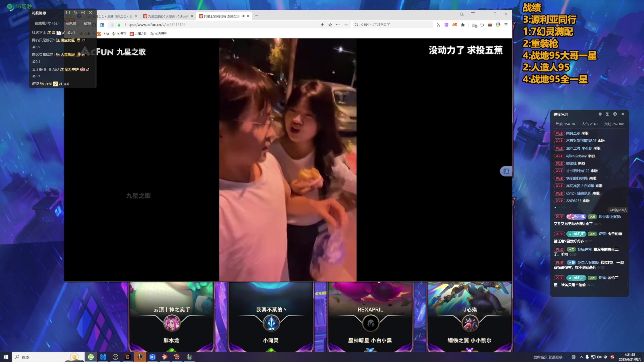This screenshot has height=362, width=644.
Task: Toggle the lock on danmaku message panel
Action: tap(607, 114)
